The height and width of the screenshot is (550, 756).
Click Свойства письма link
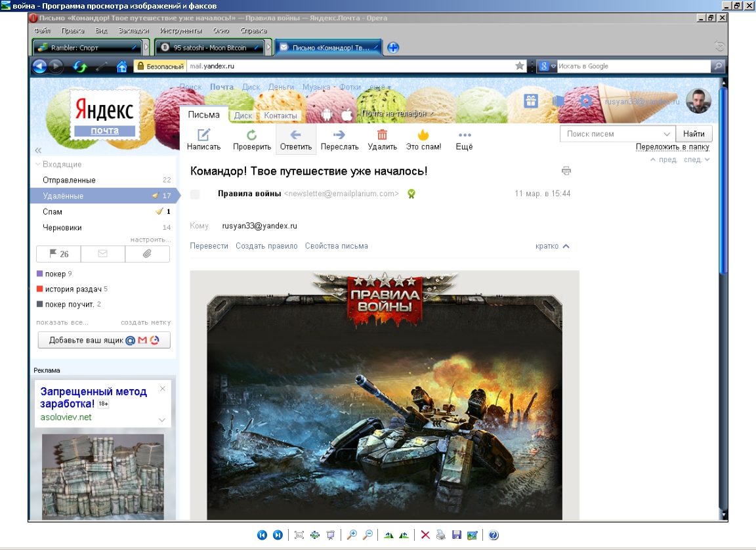337,246
